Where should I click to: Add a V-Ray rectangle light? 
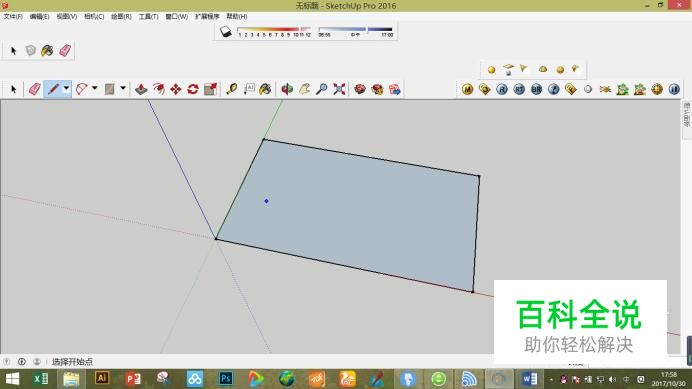click(x=508, y=69)
